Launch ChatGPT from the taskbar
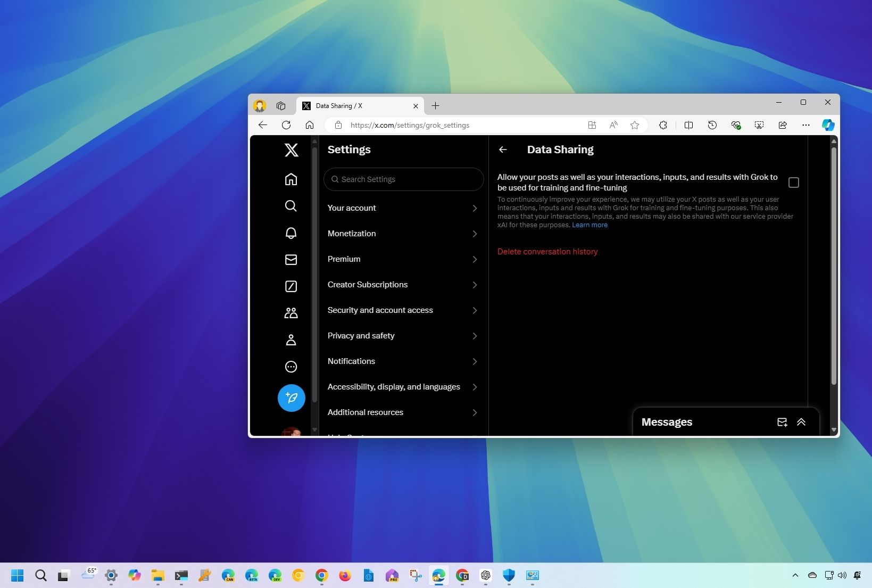 pyautogui.click(x=485, y=575)
